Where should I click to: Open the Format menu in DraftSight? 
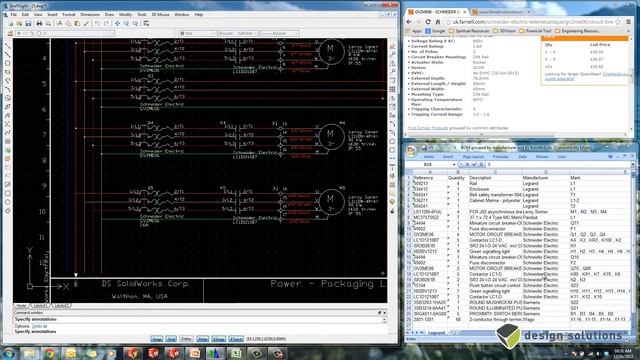pos(69,15)
